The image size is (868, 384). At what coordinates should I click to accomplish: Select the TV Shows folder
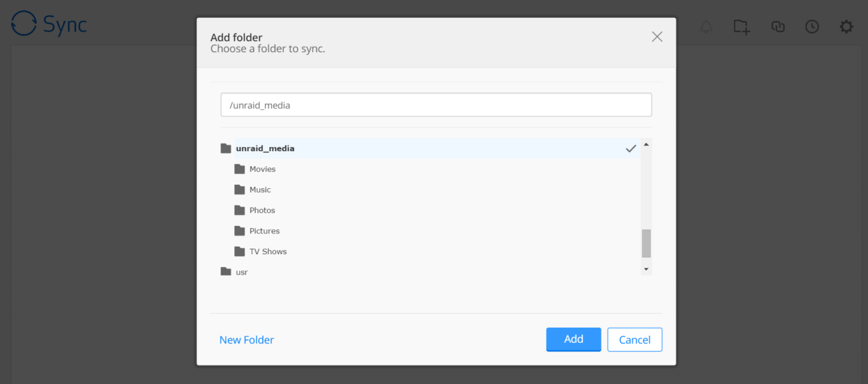pyautogui.click(x=268, y=251)
